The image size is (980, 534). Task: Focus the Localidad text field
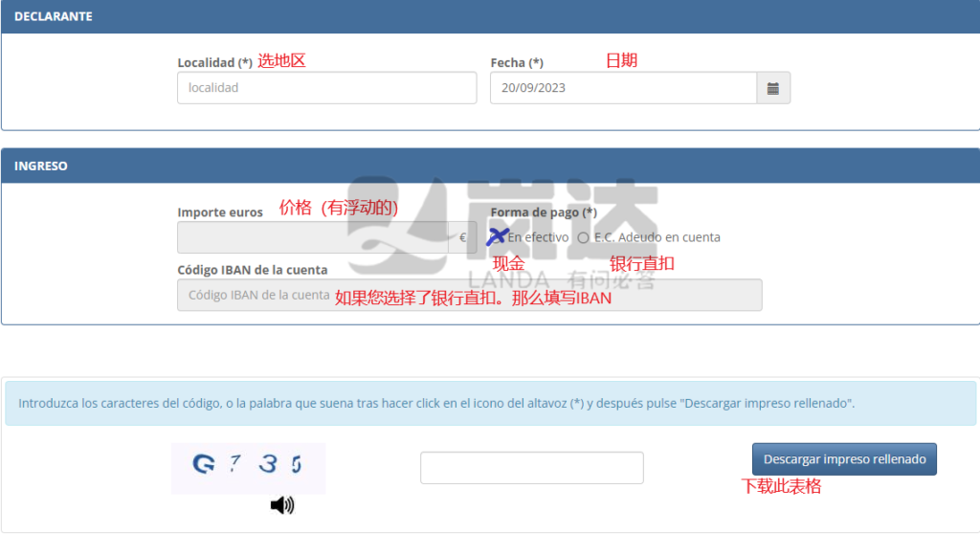[326, 88]
